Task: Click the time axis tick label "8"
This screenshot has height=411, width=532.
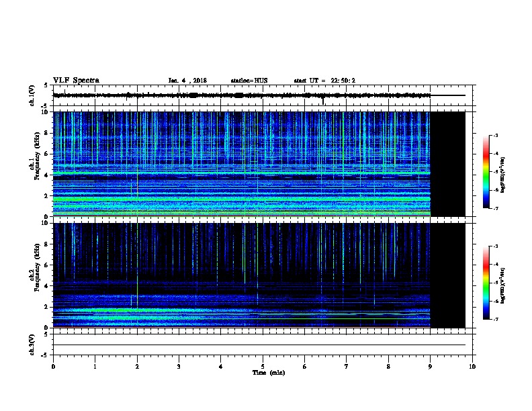Action: coord(388,366)
